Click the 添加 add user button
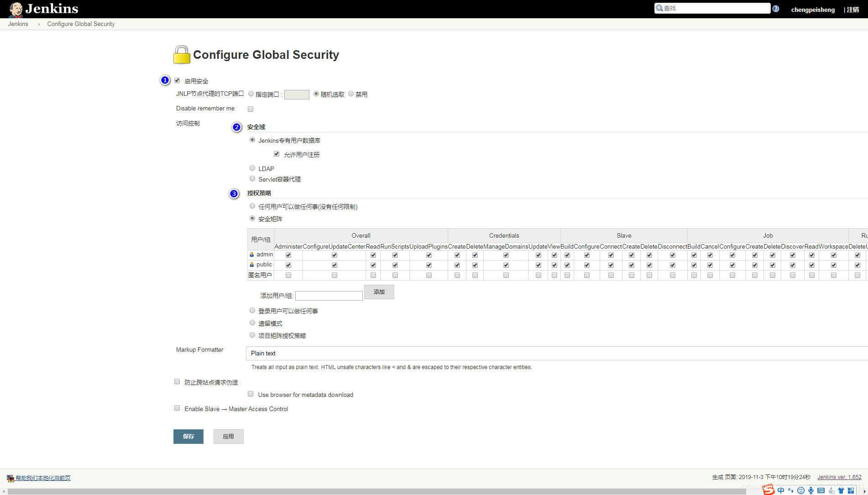The height and width of the screenshot is (495, 868). pos(379,292)
